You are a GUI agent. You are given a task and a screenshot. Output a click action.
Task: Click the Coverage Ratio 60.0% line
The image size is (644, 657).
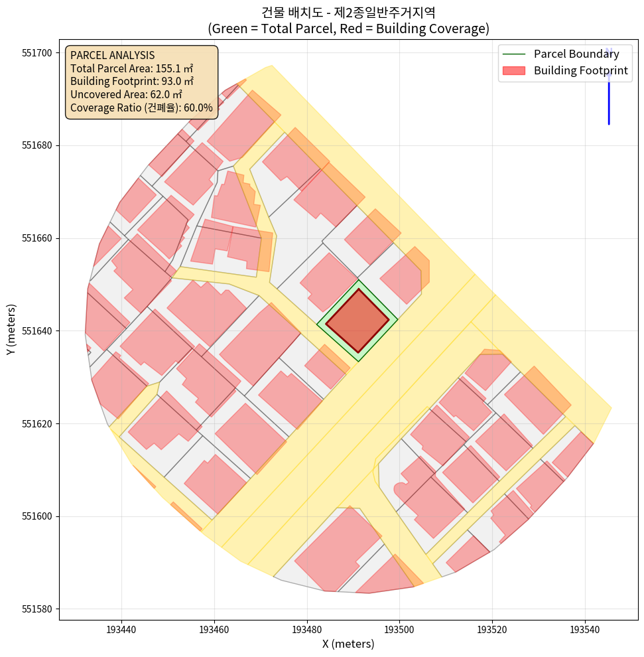coord(141,108)
